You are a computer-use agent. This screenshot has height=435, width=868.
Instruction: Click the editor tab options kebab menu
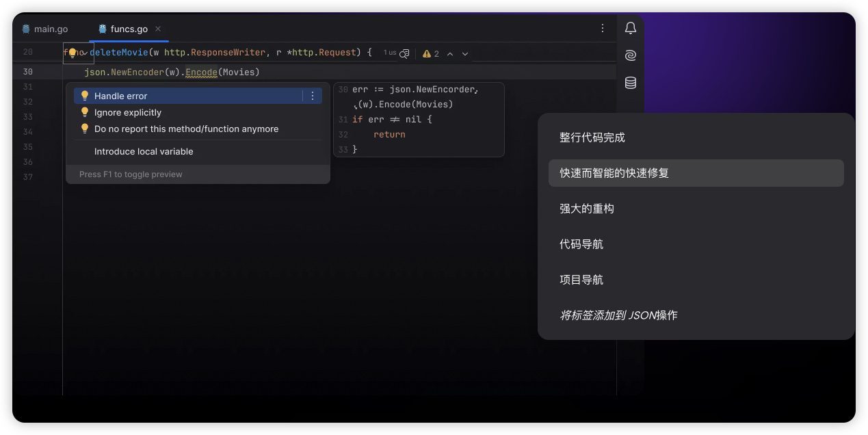pos(602,28)
